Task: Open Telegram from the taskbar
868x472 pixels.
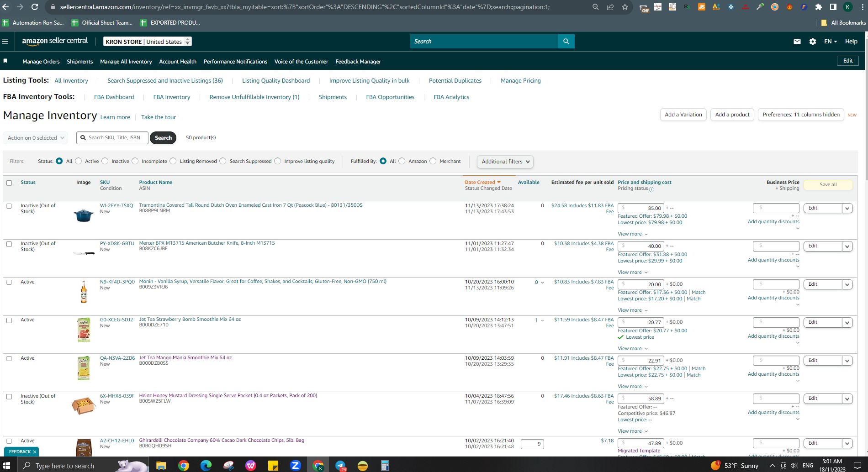Action: tap(340, 466)
